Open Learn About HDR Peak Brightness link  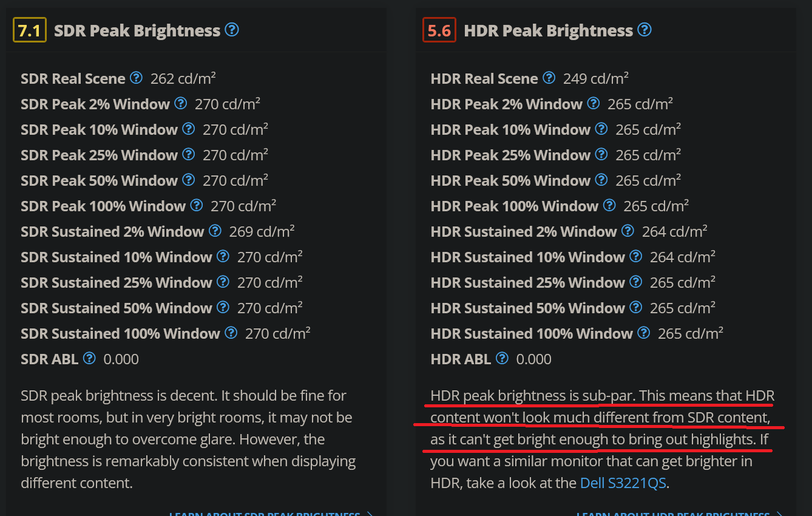click(x=678, y=514)
